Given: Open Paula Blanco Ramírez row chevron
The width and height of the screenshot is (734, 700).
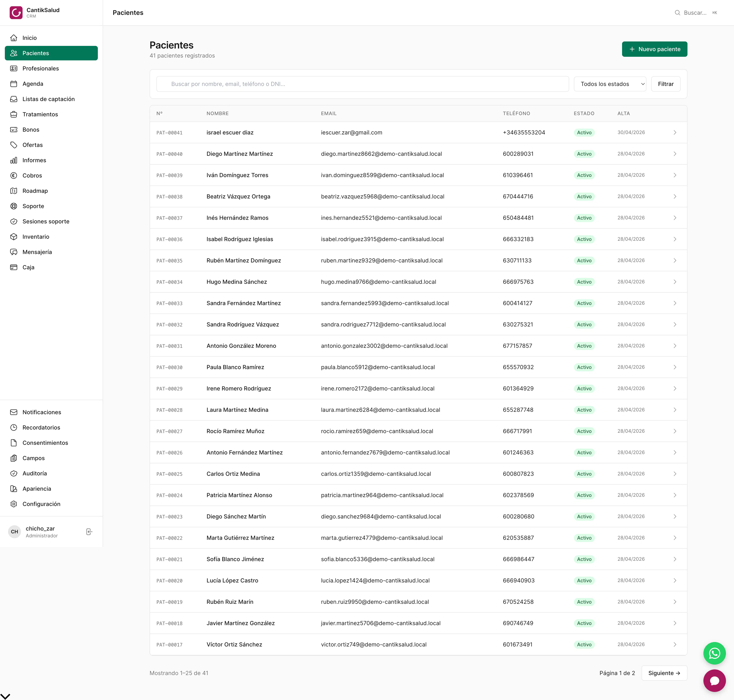Looking at the screenshot, I should pyautogui.click(x=675, y=367).
